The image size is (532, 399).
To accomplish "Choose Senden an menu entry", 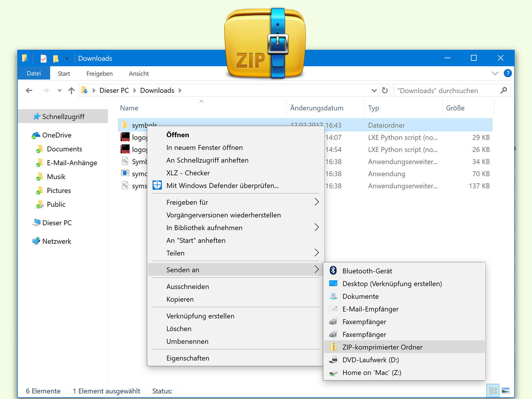I will (x=235, y=270).
